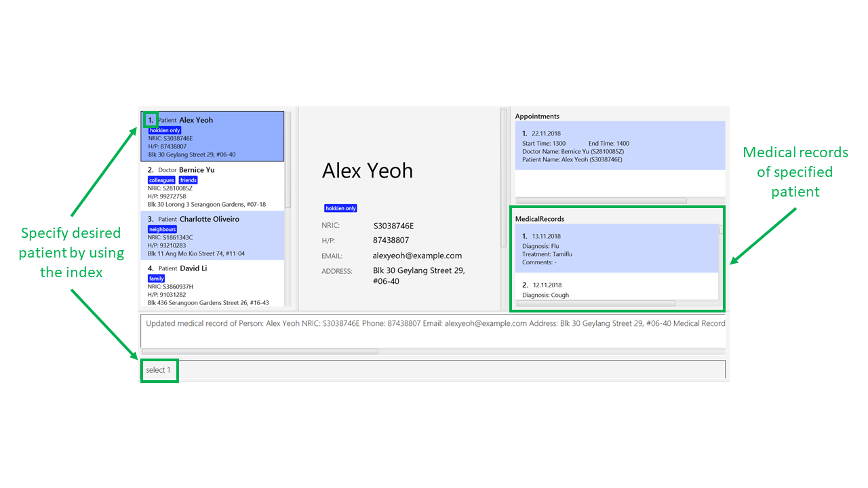Click the 'neighbours' tag on Charlotte Oliveiro

(x=162, y=230)
